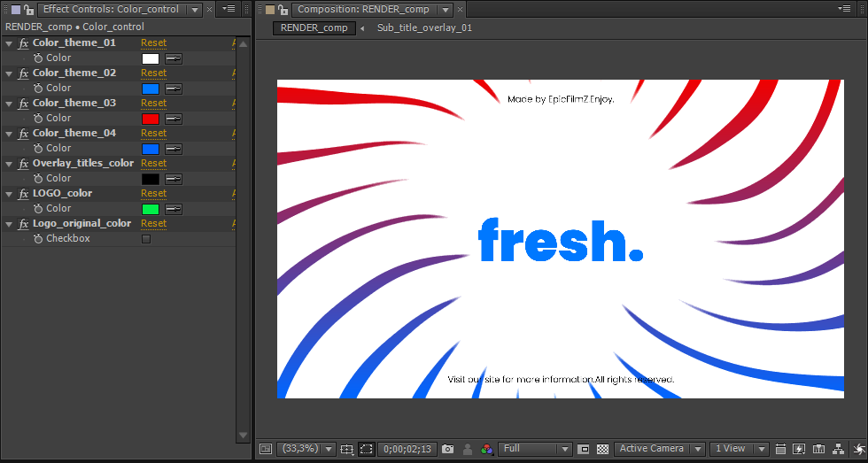
Task: Switch to RENDER_comp in composition navigator
Action: (314, 27)
